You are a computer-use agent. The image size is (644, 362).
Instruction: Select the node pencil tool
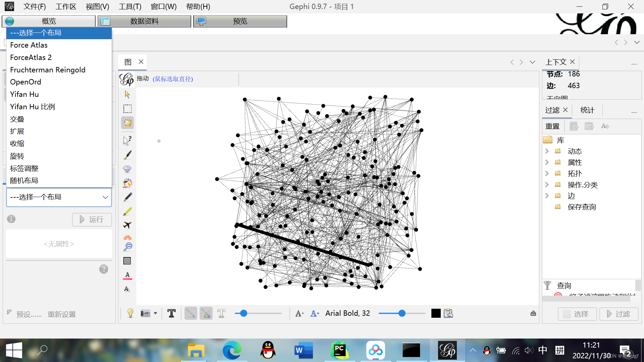127,197
